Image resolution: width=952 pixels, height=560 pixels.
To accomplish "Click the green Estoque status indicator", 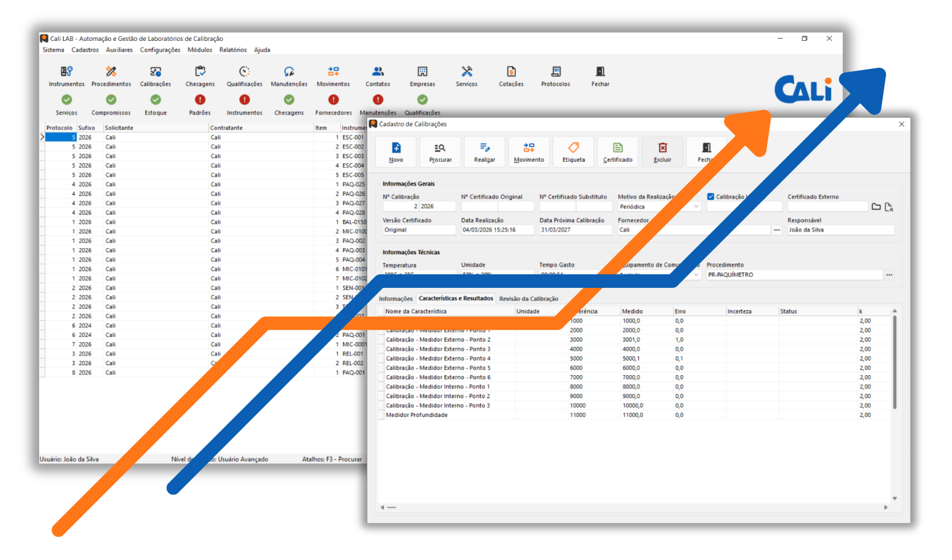I will coord(156,100).
